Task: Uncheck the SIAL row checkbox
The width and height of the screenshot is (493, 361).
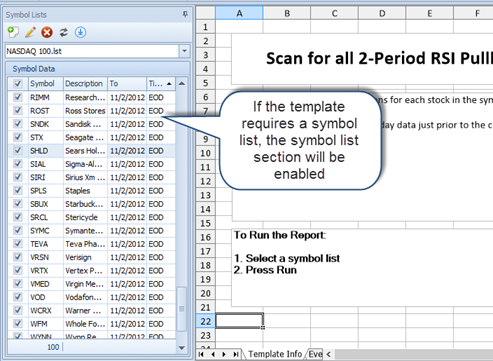Action: point(18,164)
